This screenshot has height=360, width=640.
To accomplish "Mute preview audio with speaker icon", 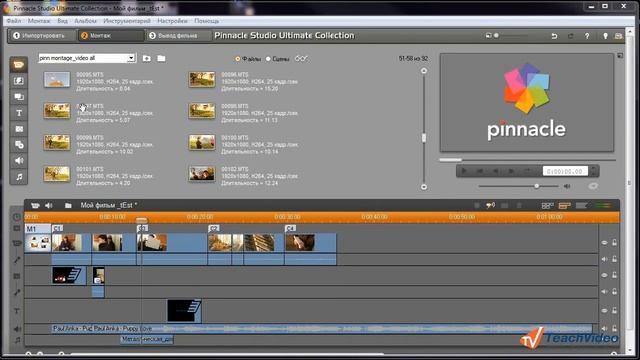I will 567,186.
